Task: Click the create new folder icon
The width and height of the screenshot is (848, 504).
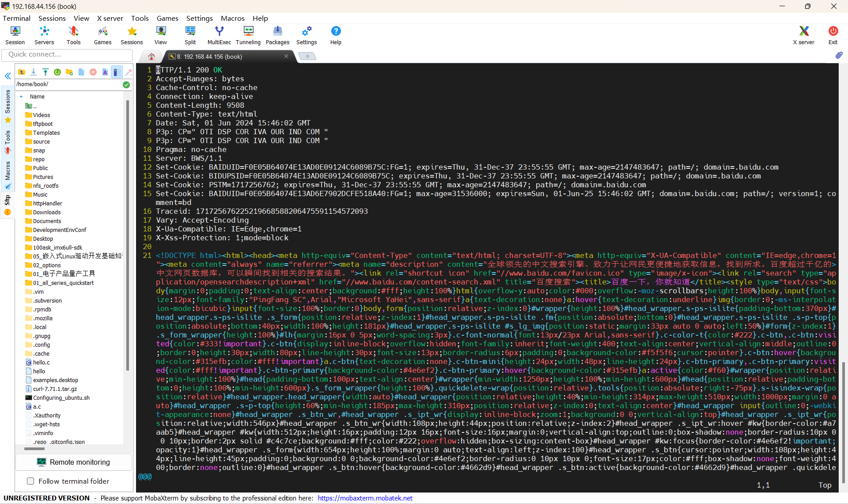Action: 69,72
